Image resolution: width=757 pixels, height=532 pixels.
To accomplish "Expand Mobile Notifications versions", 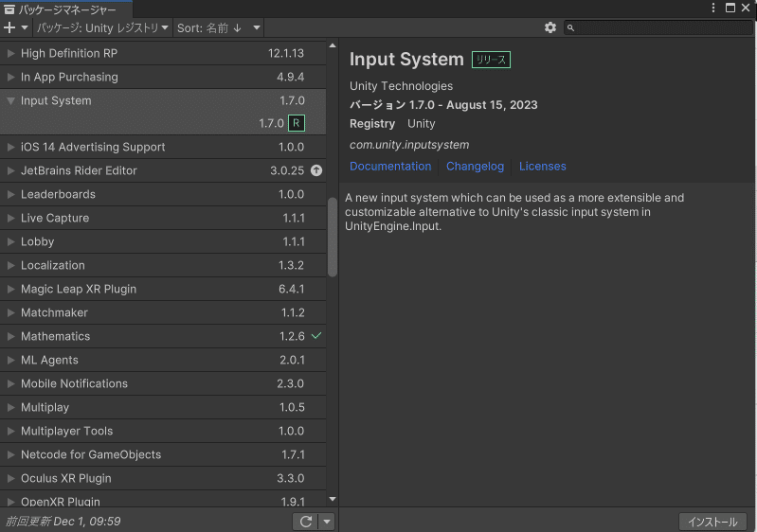I will click(10, 383).
